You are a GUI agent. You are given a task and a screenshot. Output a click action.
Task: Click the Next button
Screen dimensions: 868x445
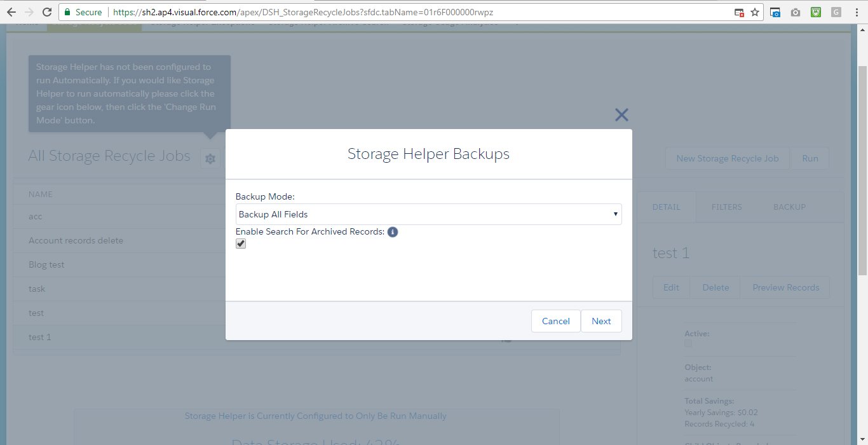[x=601, y=321]
